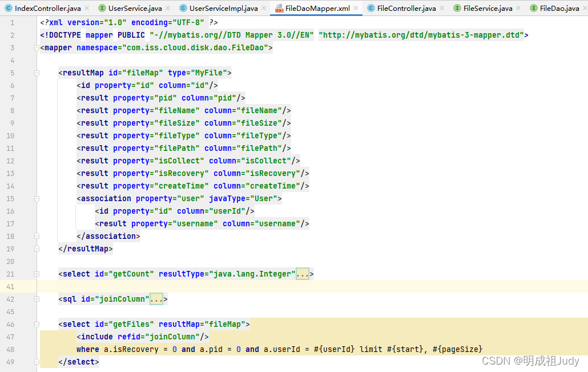Expand the joinColumn ellipsis placeholder
The width and height of the screenshot is (588, 372).
pos(156,299)
